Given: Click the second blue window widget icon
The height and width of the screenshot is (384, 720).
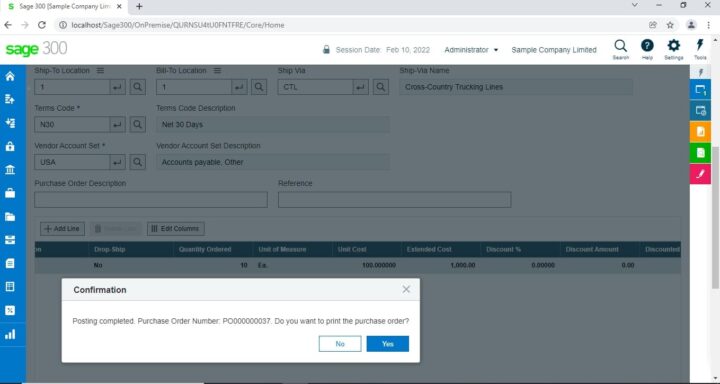Looking at the screenshot, I should (x=700, y=111).
